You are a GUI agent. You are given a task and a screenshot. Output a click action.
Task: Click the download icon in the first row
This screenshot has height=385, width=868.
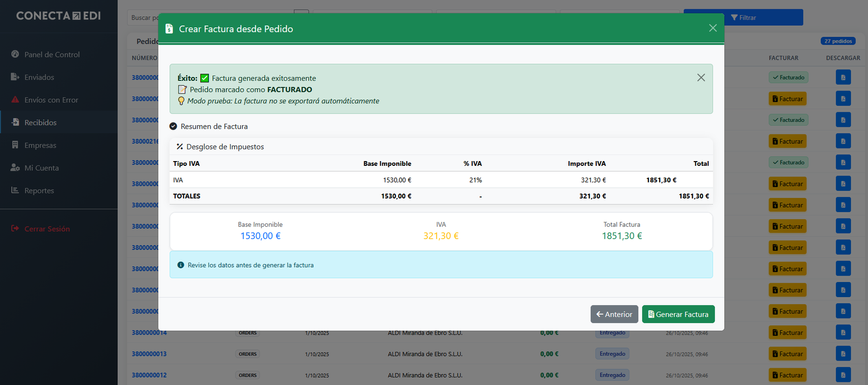click(x=843, y=78)
